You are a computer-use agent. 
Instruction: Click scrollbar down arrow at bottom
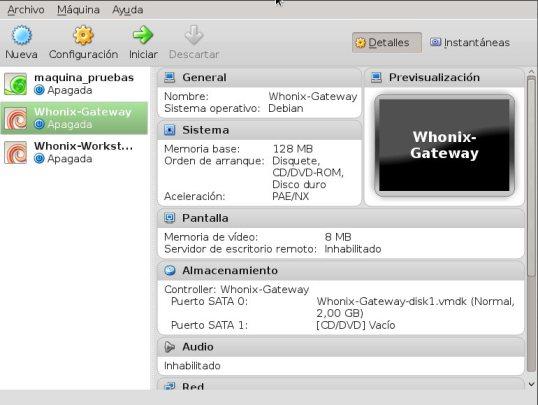tap(531, 384)
